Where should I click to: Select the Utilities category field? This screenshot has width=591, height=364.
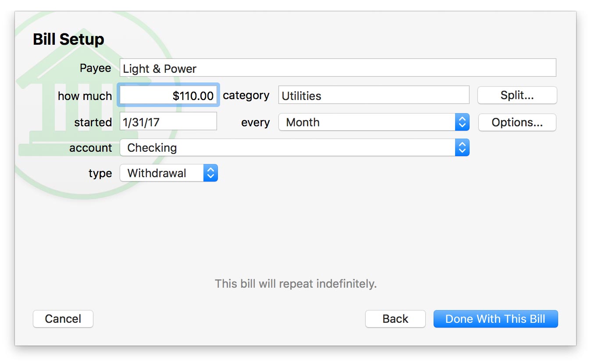pos(374,96)
